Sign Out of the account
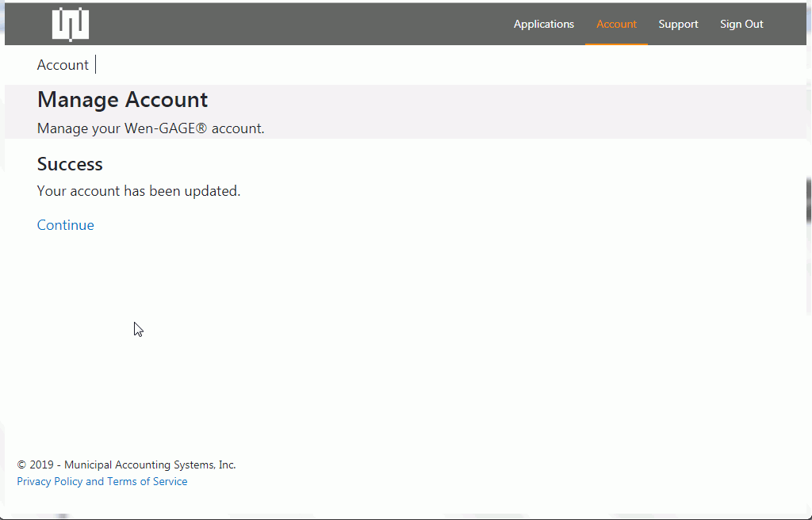This screenshot has width=812, height=520. point(741,24)
